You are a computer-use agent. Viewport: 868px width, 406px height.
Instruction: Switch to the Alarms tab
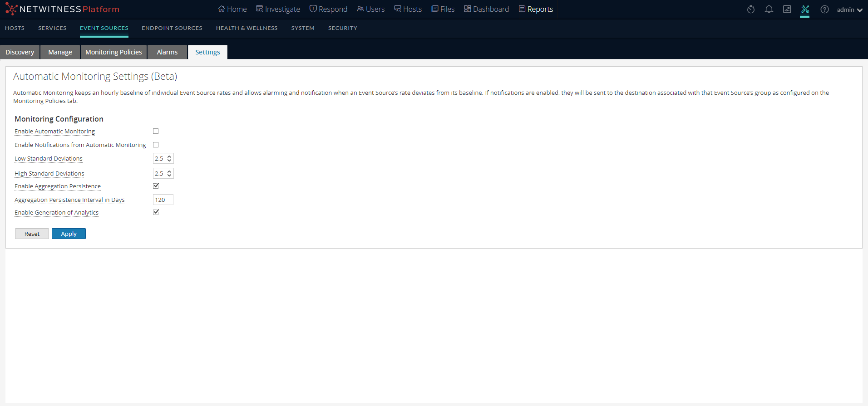[167, 52]
